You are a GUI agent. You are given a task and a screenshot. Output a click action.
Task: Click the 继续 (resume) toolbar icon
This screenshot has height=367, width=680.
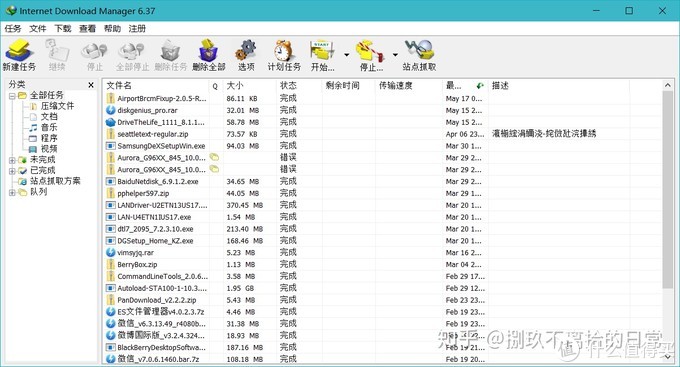pos(57,55)
